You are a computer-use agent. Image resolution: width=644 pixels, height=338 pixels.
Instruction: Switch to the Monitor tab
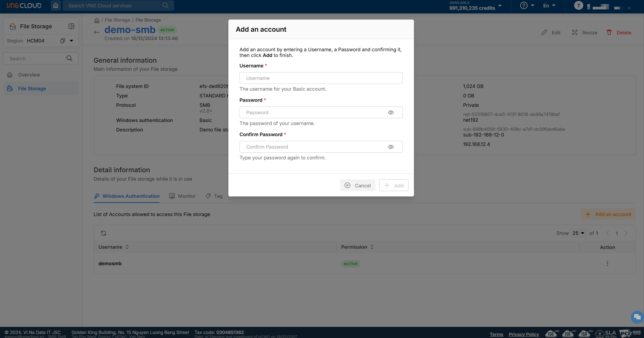click(x=183, y=196)
